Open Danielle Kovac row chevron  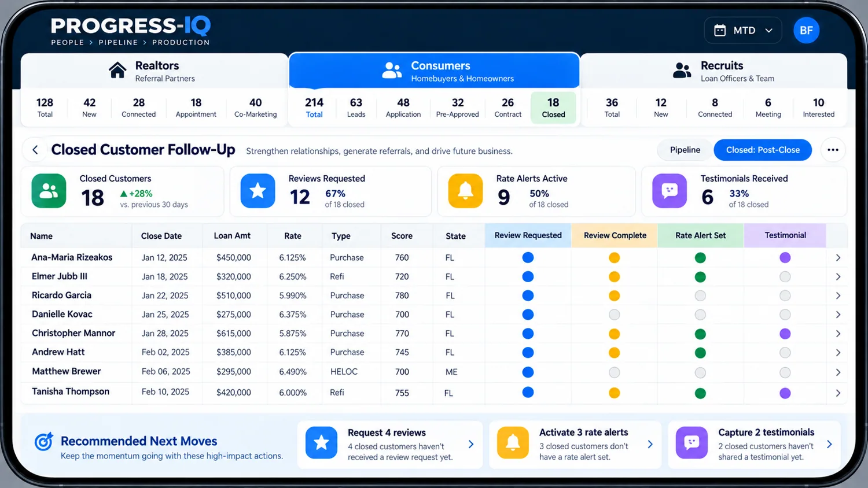(838, 315)
